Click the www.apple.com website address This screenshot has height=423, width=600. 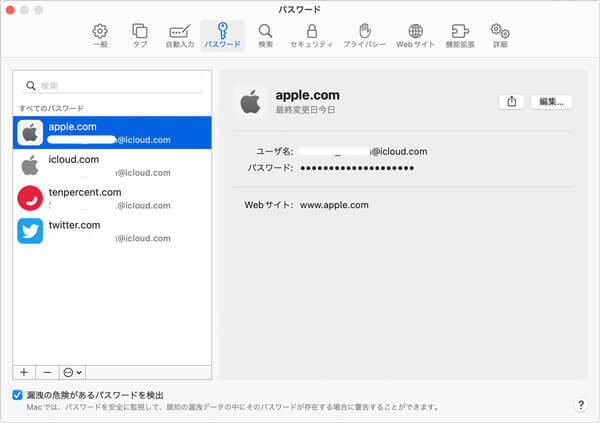334,205
